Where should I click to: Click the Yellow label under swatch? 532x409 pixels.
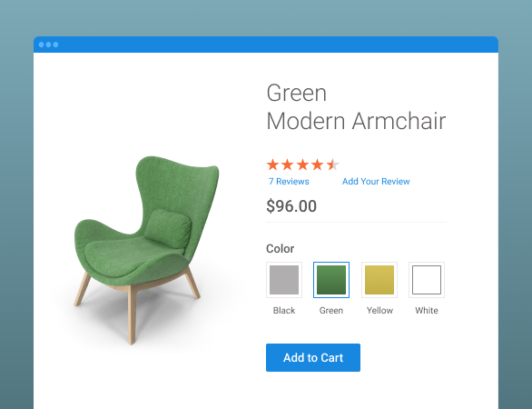[379, 311]
